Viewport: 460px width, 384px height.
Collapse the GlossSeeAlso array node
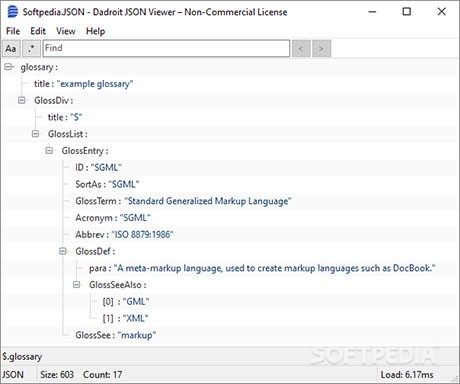tap(76, 285)
